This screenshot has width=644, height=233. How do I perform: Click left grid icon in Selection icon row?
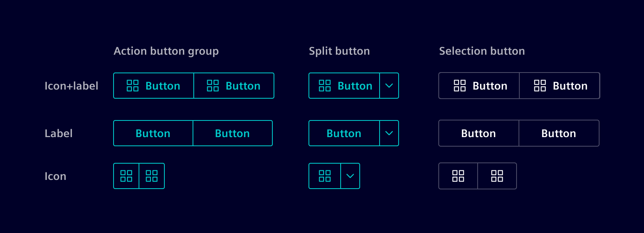[x=458, y=176]
